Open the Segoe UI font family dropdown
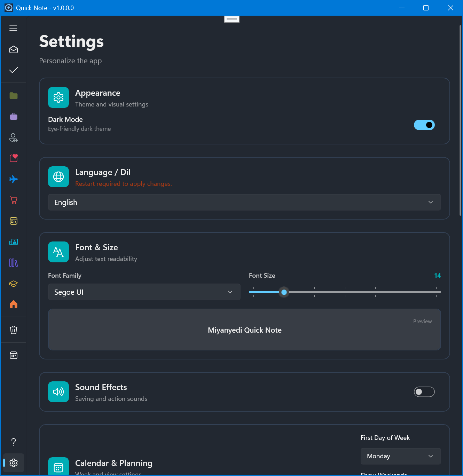The width and height of the screenshot is (463, 476). tap(144, 292)
